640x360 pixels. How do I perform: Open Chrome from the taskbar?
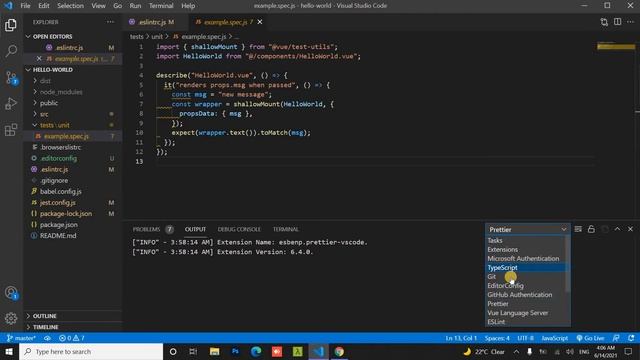339,351
